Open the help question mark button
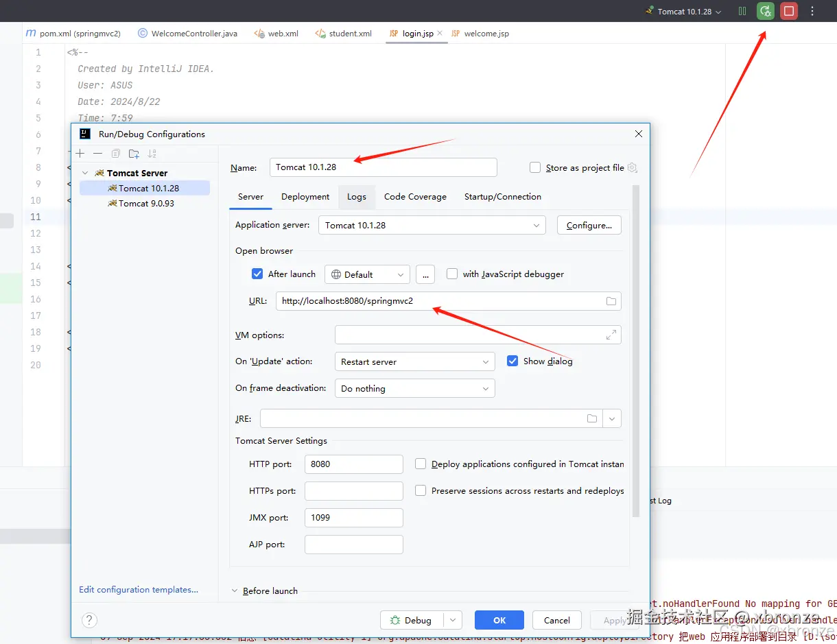The image size is (837, 644). [x=89, y=620]
